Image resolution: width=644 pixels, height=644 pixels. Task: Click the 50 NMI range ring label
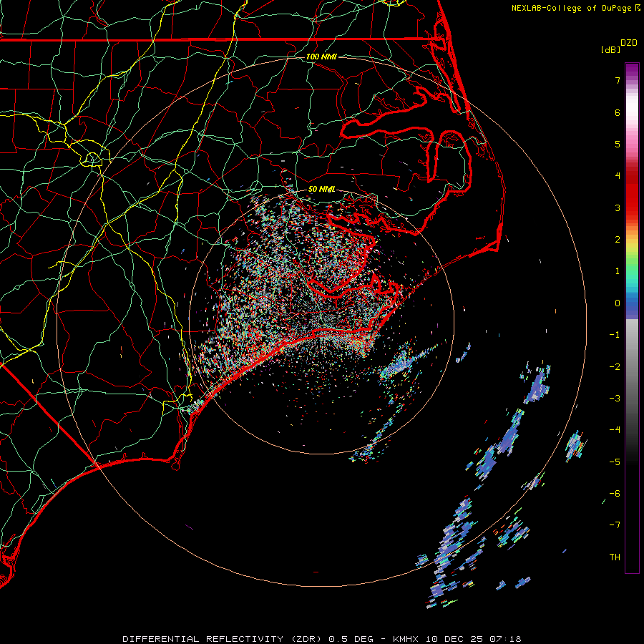321,189
